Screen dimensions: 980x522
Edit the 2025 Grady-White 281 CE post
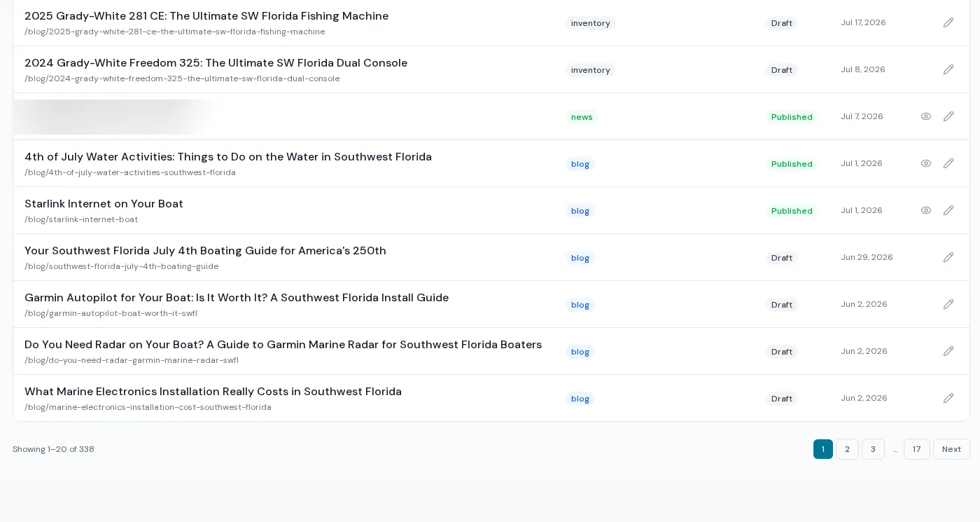pyautogui.click(x=948, y=22)
